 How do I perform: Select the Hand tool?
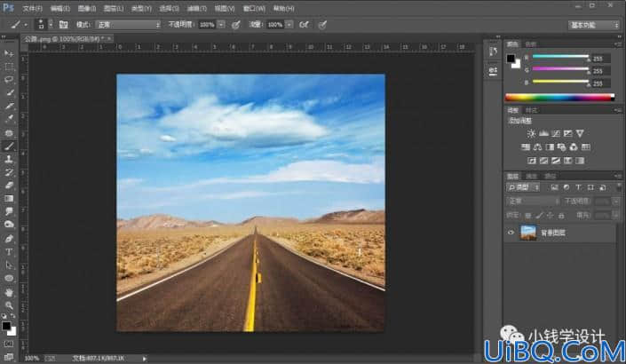pos(9,293)
